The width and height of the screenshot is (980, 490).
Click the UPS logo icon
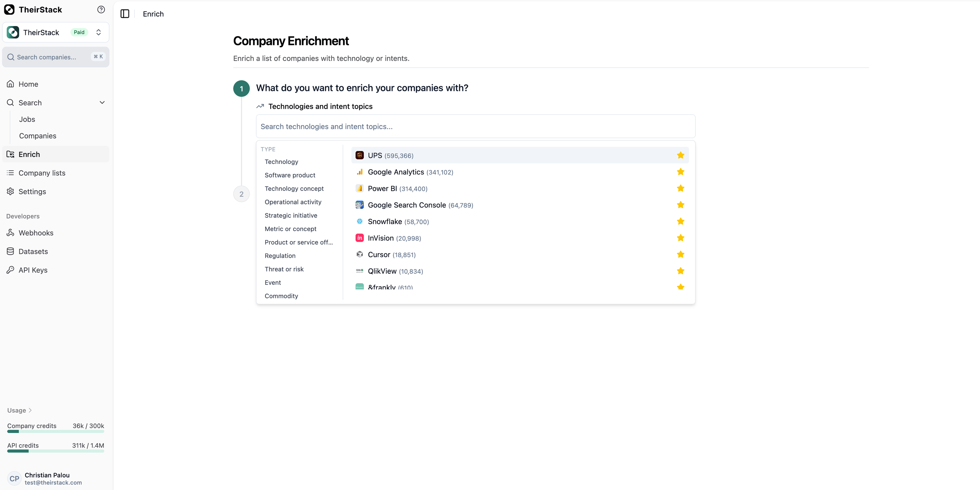[360, 155]
